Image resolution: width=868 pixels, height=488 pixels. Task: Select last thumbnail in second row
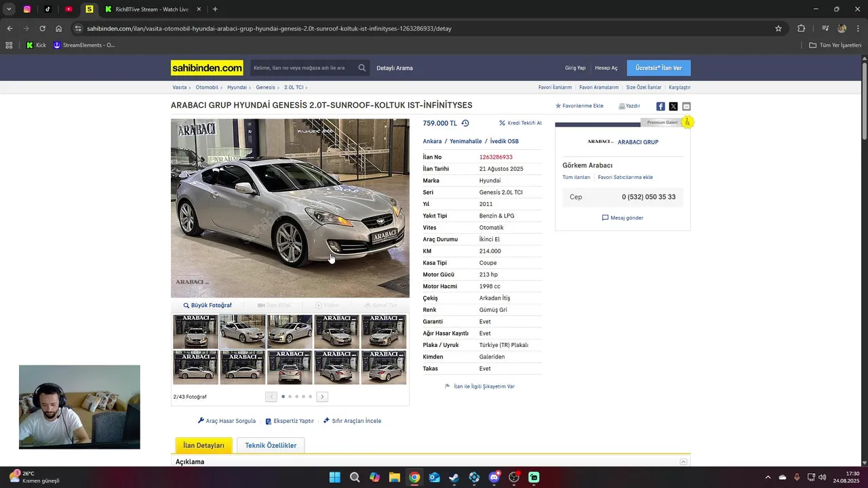pos(384,367)
